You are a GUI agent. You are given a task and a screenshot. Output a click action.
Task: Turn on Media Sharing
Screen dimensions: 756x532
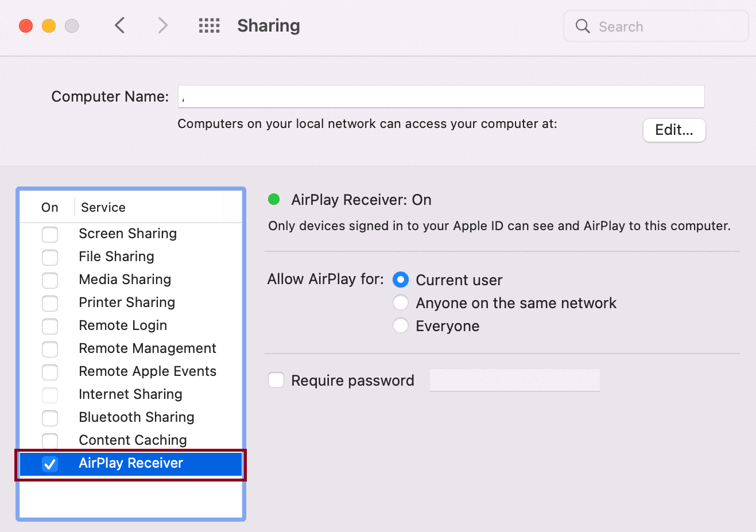[50, 281]
